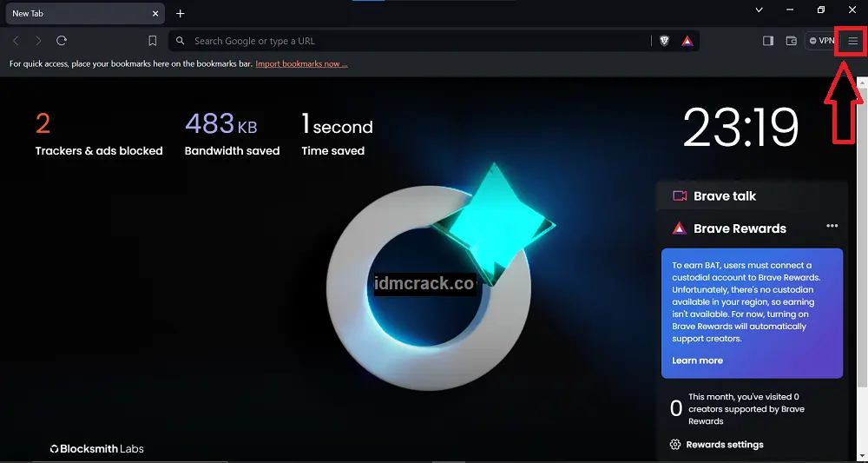The width and height of the screenshot is (868, 463).
Task: Close the New Tab tab
Action: click(x=155, y=13)
